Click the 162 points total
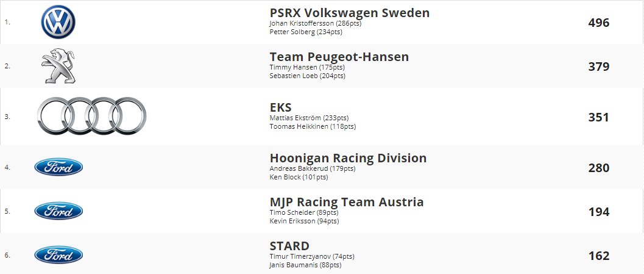This screenshot has height=274, width=644. point(598,255)
